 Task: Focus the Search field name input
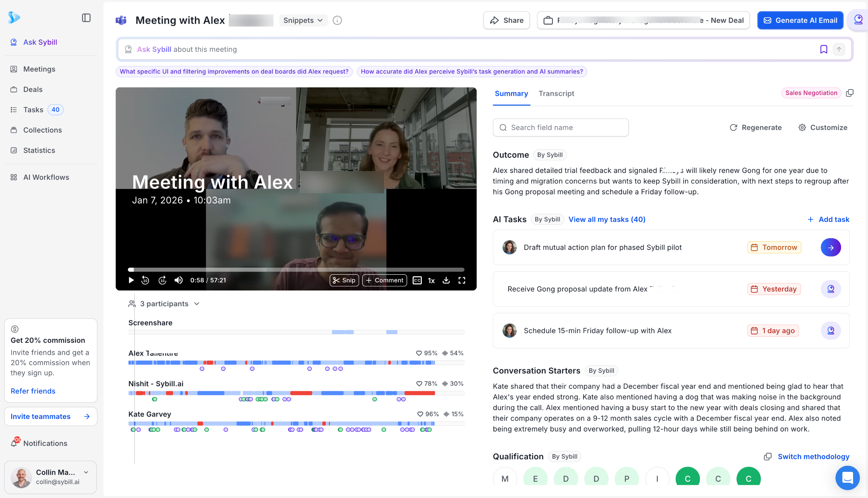[x=560, y=128]
